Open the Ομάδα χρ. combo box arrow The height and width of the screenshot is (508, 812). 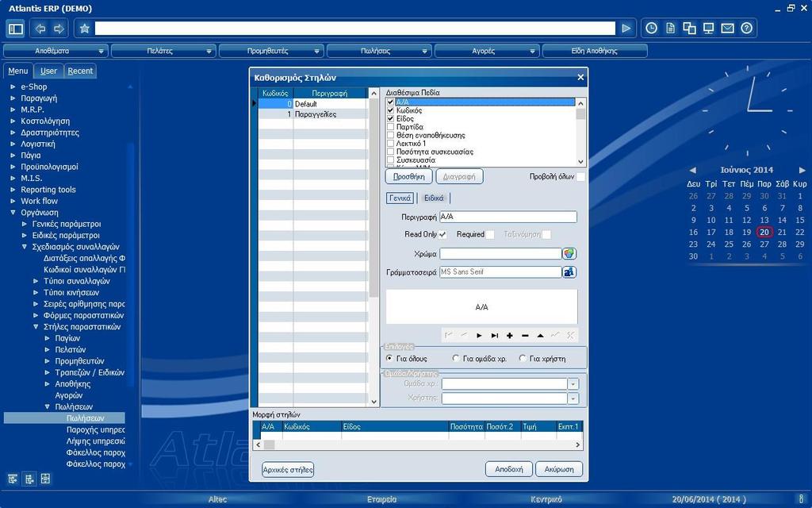tap(573, 384)
